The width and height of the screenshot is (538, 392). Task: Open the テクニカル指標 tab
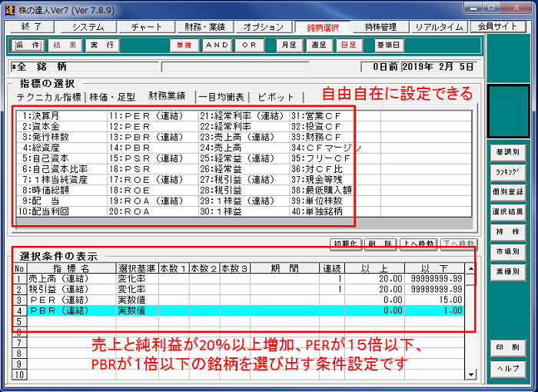click(x=49, y=97)
